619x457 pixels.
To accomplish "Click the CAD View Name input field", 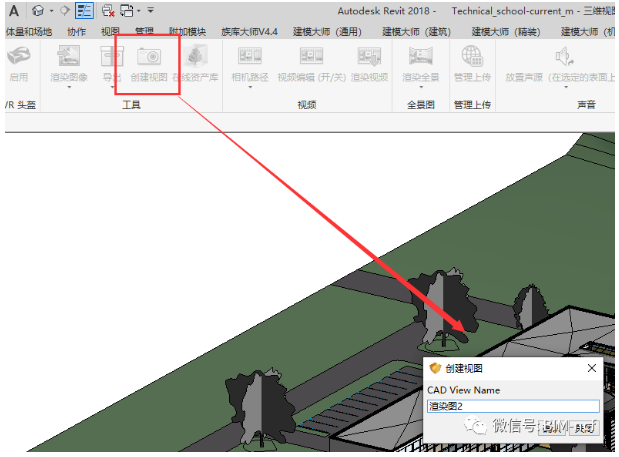I will point(513,406).
